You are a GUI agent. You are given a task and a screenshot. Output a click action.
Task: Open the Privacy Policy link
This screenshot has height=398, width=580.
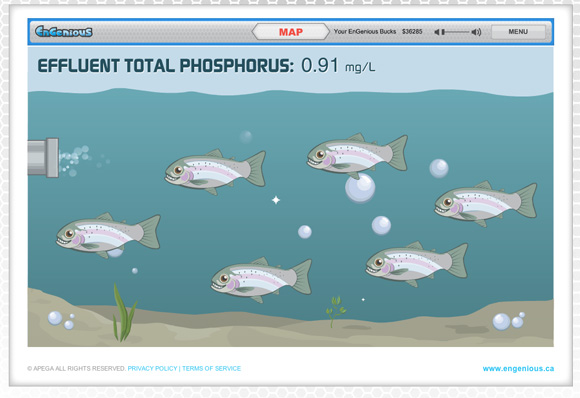152,368
